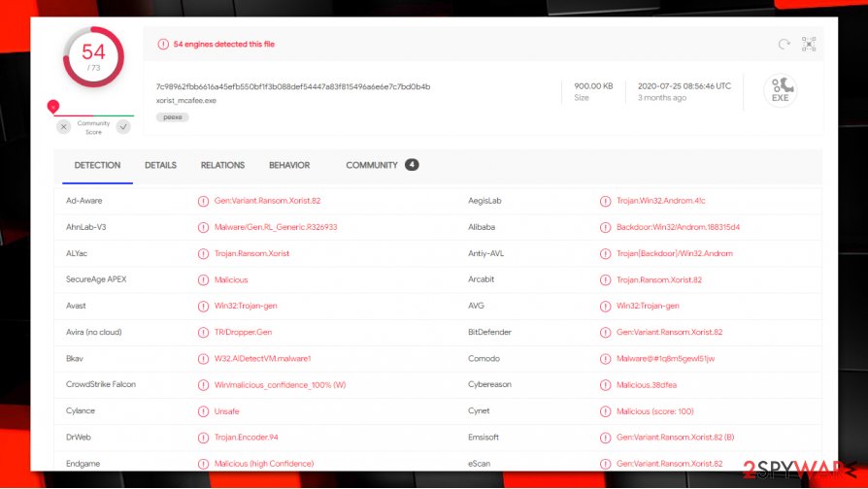868x489 pixels.
Task: Click warning icon in AhnLab-V3 row
Action: 203,227
